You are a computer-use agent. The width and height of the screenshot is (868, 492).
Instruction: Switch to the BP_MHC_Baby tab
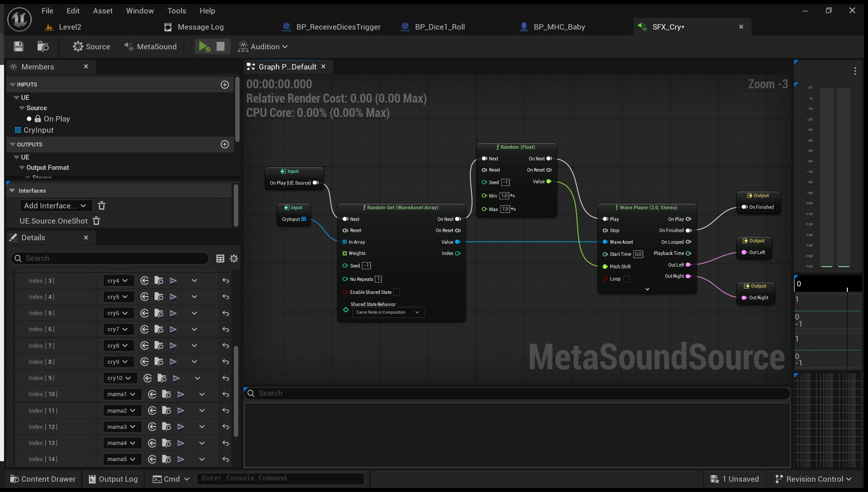(559, 27)
